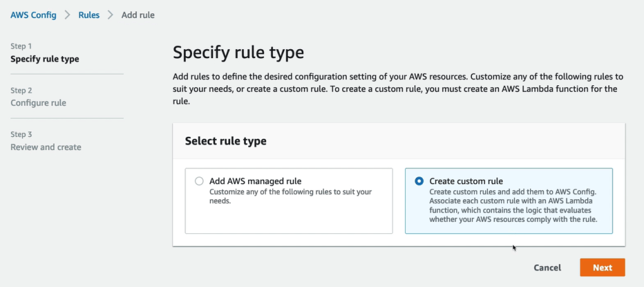Select Specify rule type in the step sidebar

[45, 59]
